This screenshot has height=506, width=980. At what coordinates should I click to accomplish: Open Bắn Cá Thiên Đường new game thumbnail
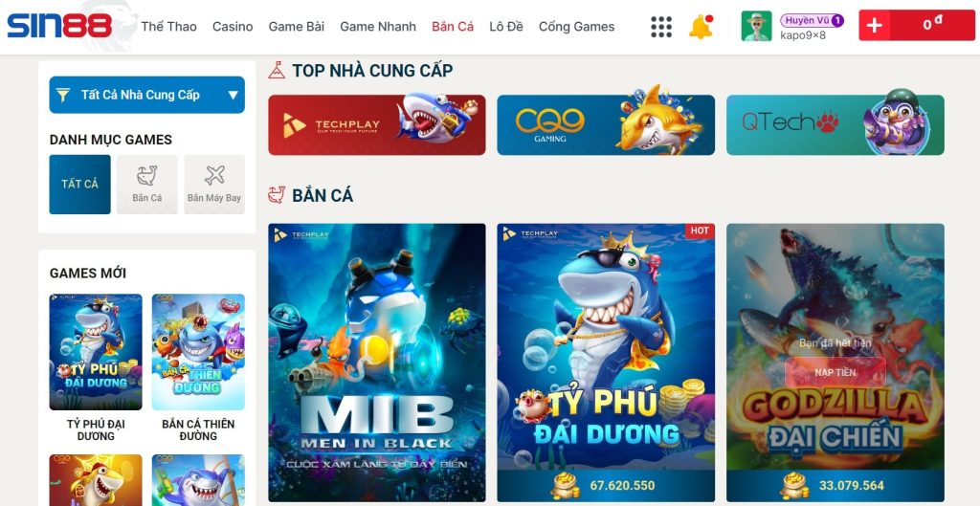coord(198,352)
